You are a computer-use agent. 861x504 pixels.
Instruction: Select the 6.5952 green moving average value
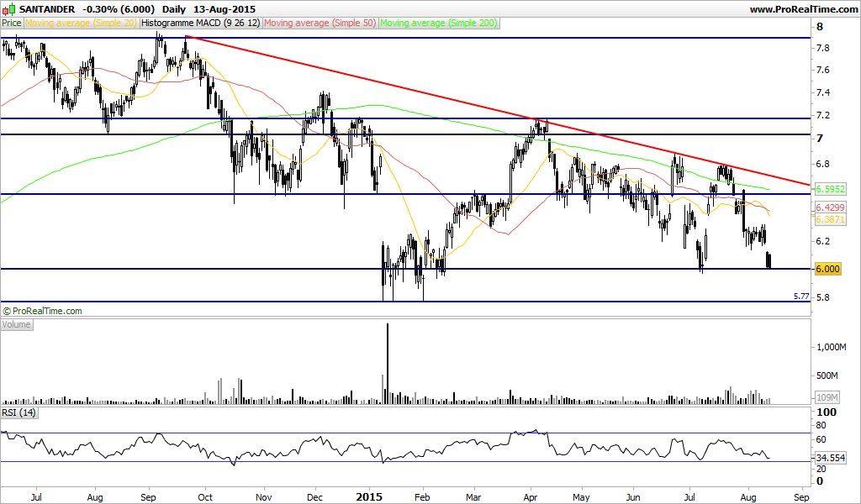[x=830, y=189]
